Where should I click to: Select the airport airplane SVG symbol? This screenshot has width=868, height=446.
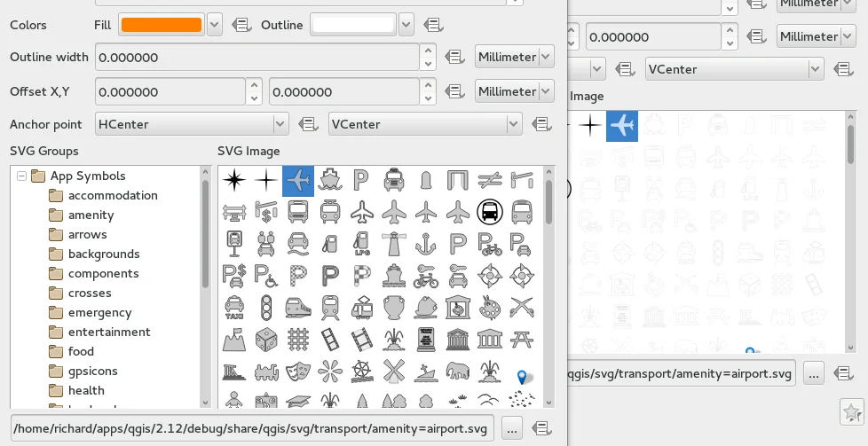point(298,181)
